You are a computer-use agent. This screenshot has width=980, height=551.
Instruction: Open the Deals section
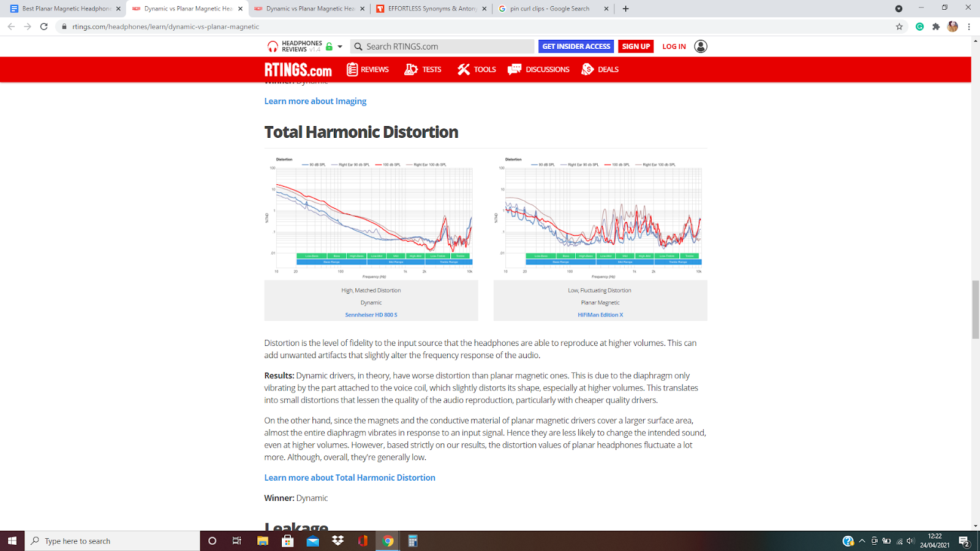click(600, 69)
